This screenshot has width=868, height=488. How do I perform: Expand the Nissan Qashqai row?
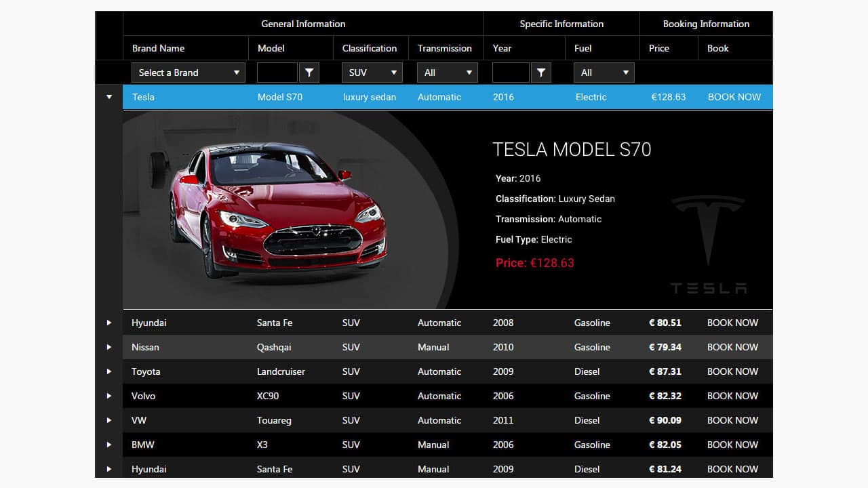(x=109, y=347)
